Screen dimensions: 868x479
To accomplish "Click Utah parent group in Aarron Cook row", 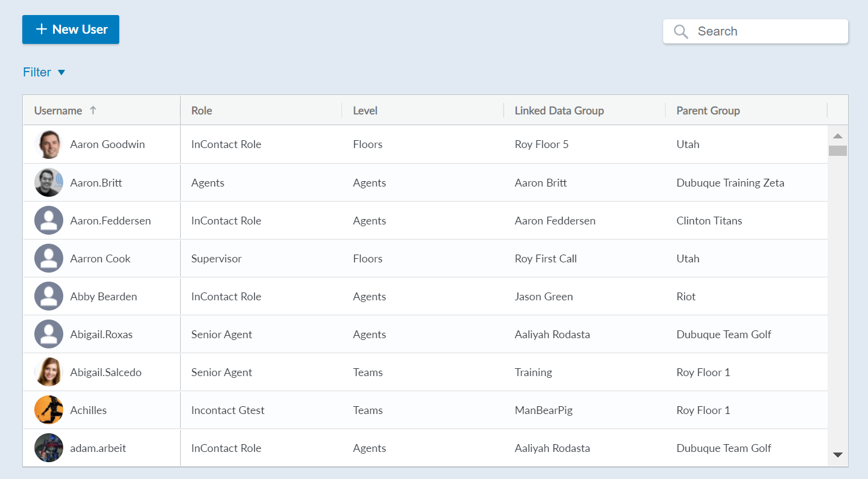I will tap(688, 259).
